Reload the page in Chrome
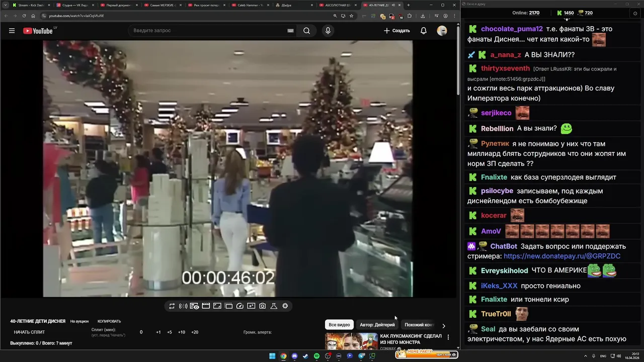 (24, 16)
